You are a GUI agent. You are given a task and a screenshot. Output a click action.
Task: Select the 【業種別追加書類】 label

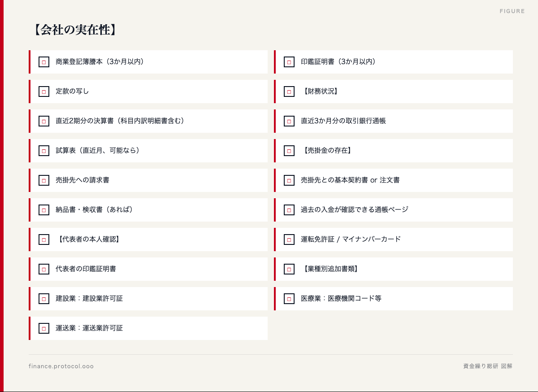330,269
